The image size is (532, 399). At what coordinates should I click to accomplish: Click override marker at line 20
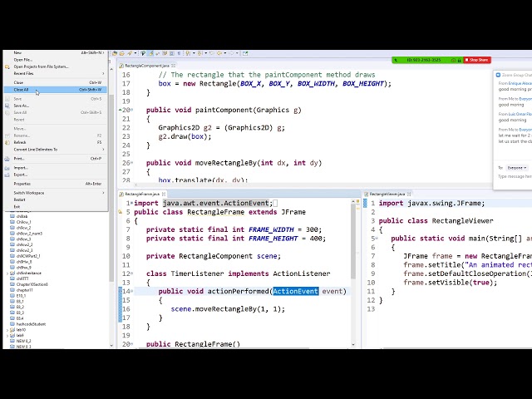tap(120, 110)
